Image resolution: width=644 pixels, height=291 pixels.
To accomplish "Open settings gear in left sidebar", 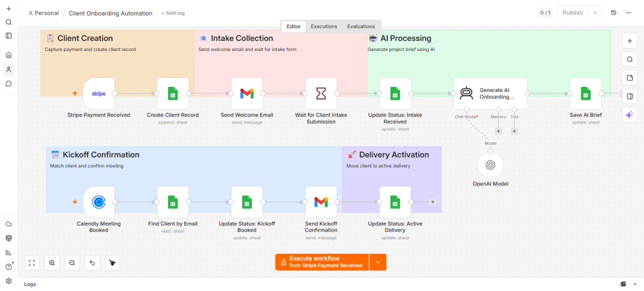I will tap(9, 281).
